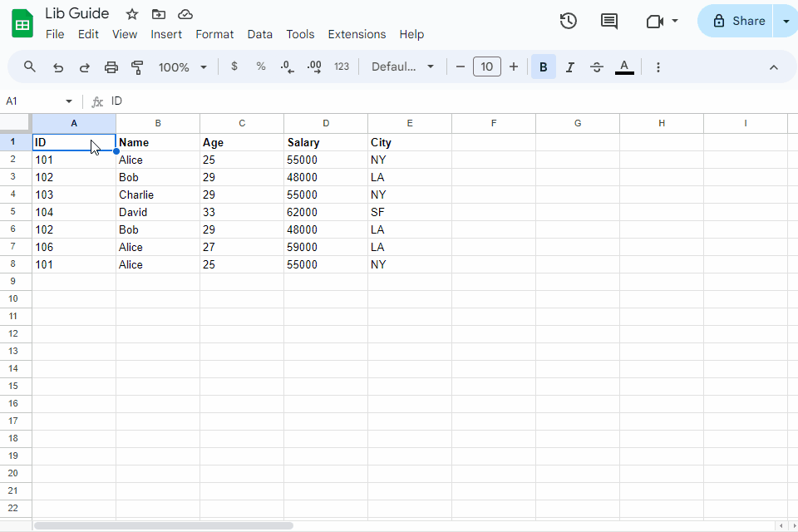Check the cloud save status icon
Screen dimensions: 798x532
click(185, 14)
